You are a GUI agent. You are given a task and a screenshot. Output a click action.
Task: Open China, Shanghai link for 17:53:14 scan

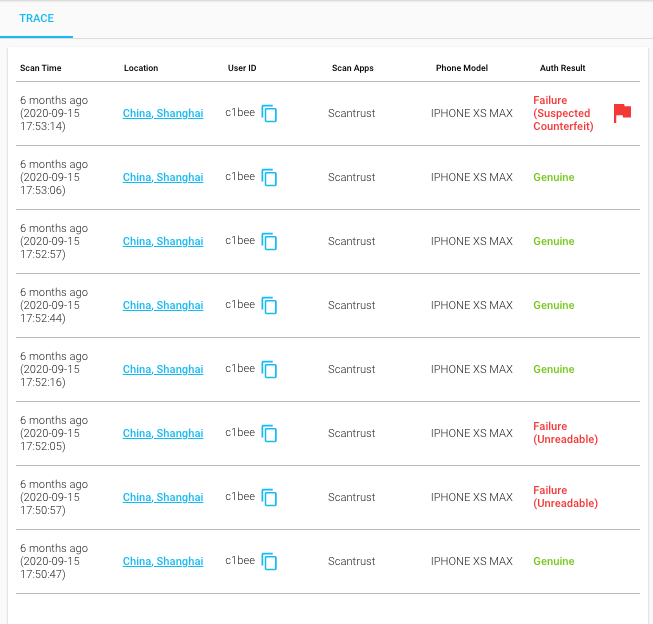[x=163, y=114]
